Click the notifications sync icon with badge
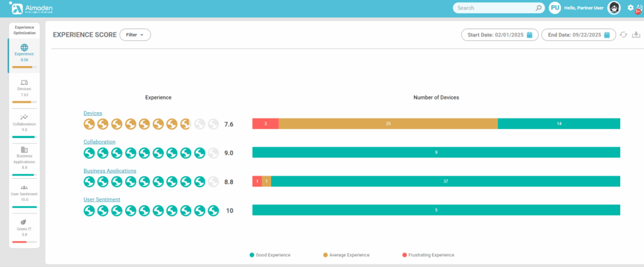The image size is (644, 267). pyautogui.click(x=640, y=8)
